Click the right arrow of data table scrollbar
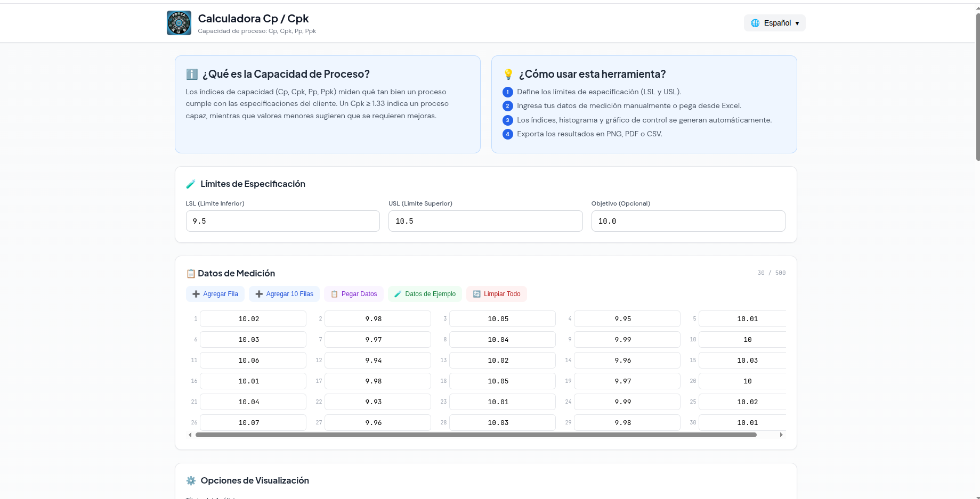This screenshot has height=499, width=980. pos(781,435)
